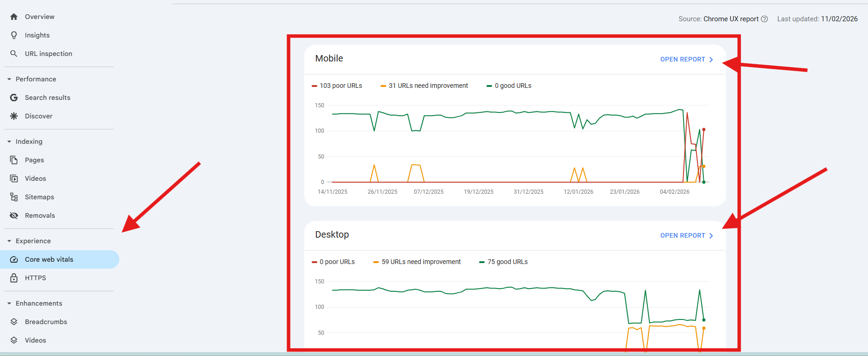Collapse the Indexing section
This screenshot has width=868, height=356.
pyautogui.click(x=9, y=141)
